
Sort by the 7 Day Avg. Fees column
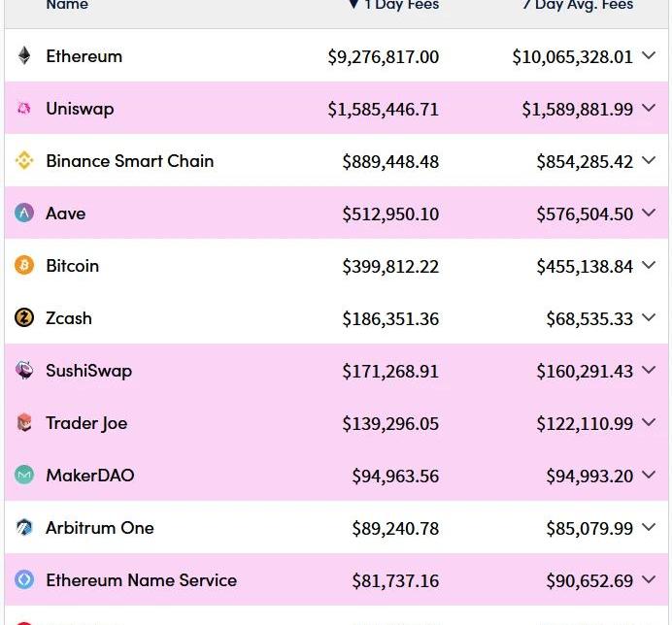[577, 5]
